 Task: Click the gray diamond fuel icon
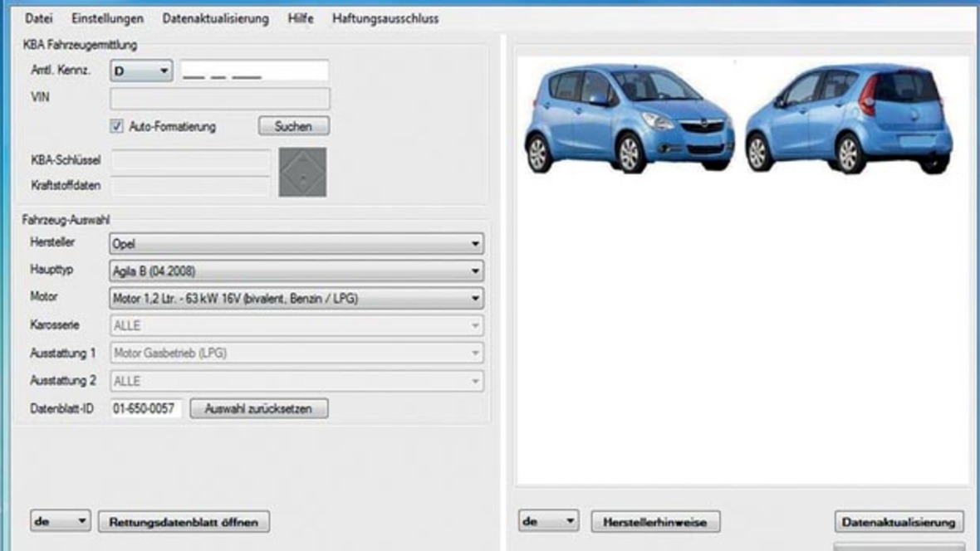pyautogui.click(x=302, y=172)
